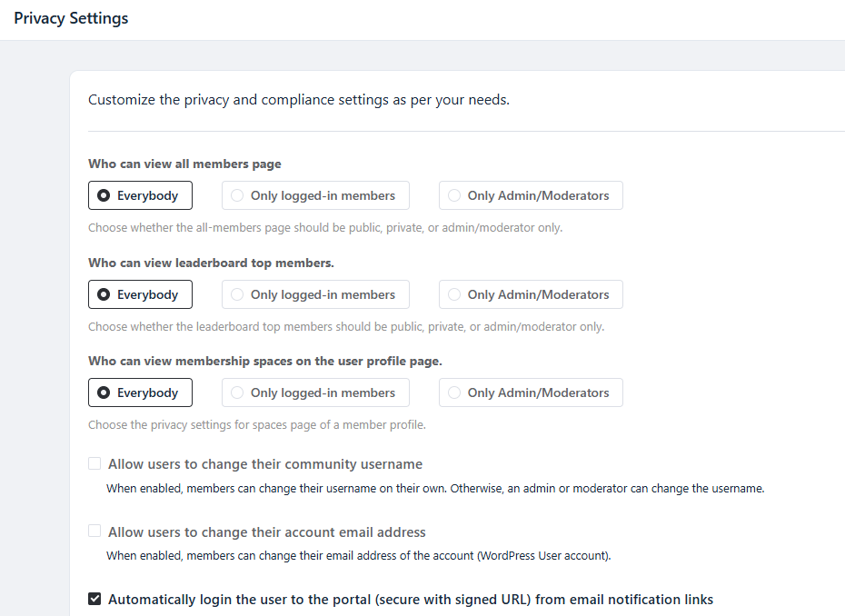Image resolution: width=845 pixels, height=616 pixels.
Task: Choose Only logged-in members for all members page
Action: (315, 195)
